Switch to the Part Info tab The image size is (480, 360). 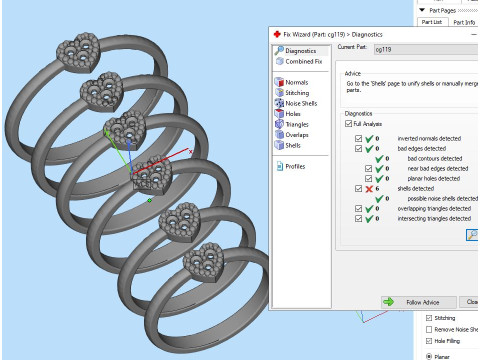point(464,22)
